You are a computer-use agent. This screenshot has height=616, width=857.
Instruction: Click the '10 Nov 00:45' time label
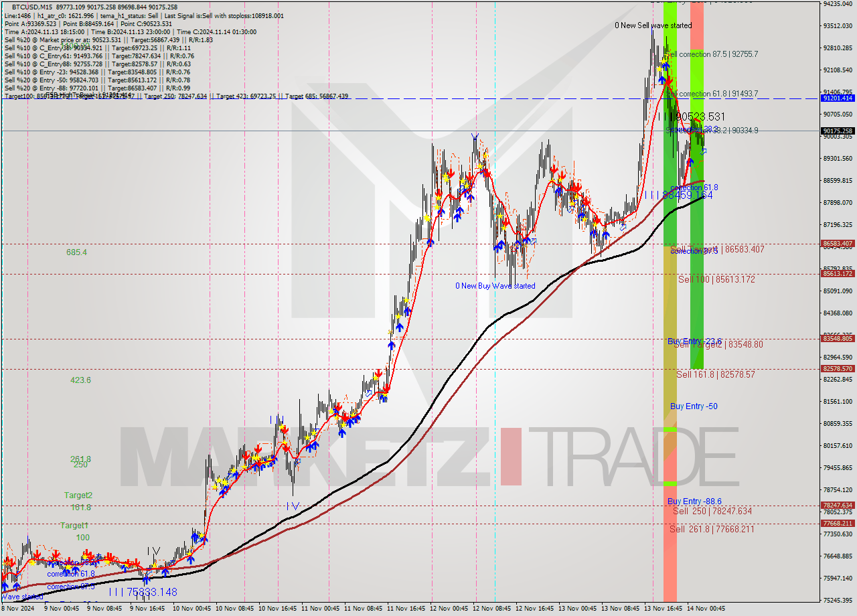pos(191,609)
